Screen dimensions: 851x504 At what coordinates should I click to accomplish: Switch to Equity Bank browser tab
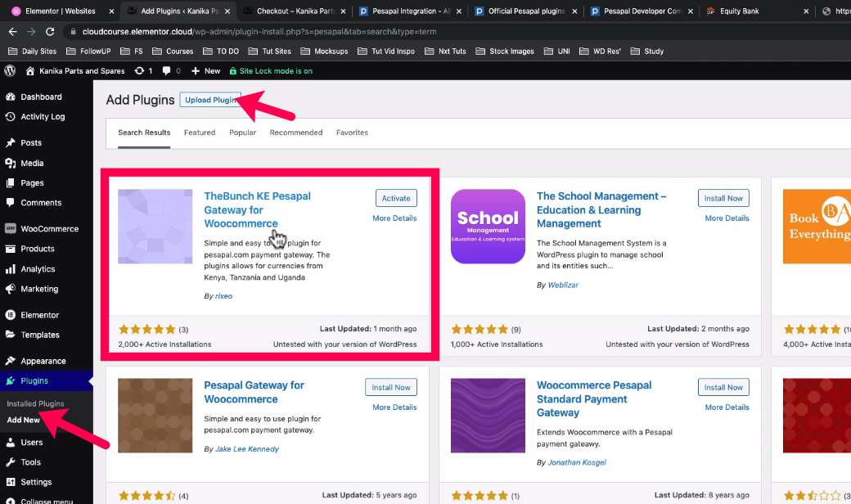click(x=739, y=11)
